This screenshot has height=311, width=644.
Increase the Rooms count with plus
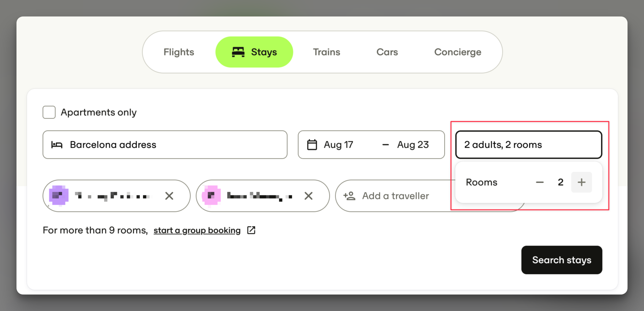[581, 182]
